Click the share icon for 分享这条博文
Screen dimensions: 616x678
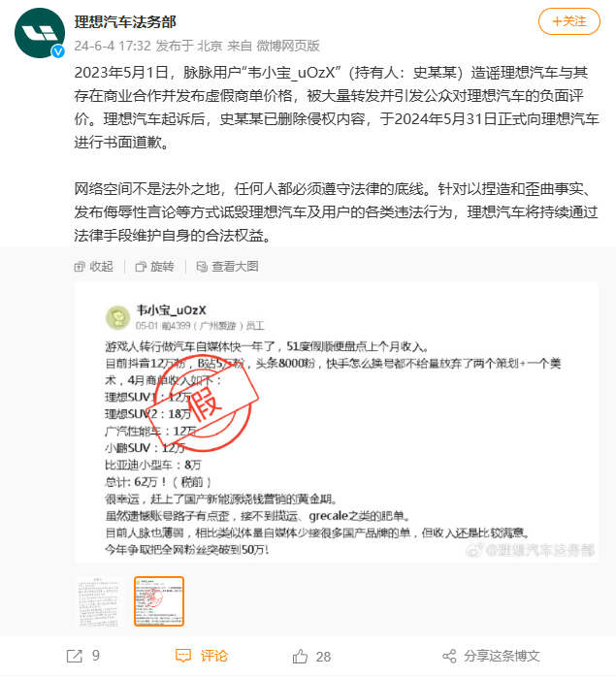(449, 656)
